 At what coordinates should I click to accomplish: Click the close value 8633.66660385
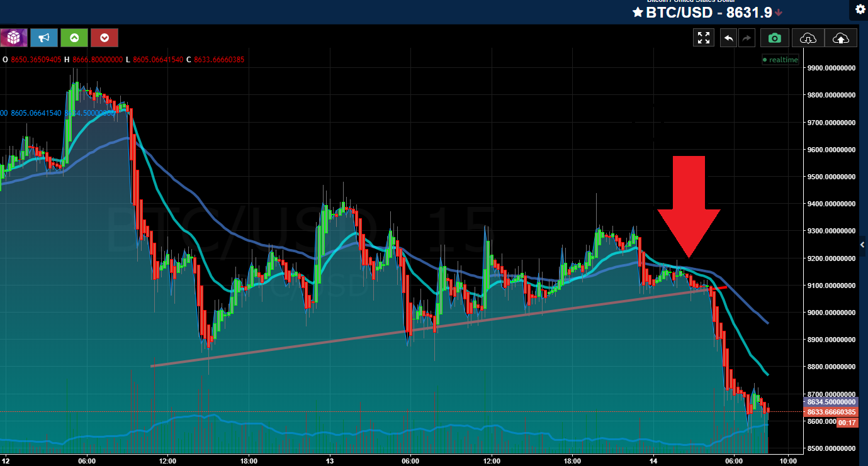pyautogui.click(x=219, y=60)
